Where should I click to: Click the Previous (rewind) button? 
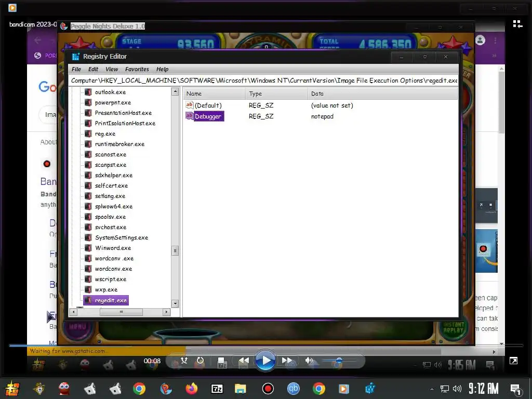click(244, 361)
